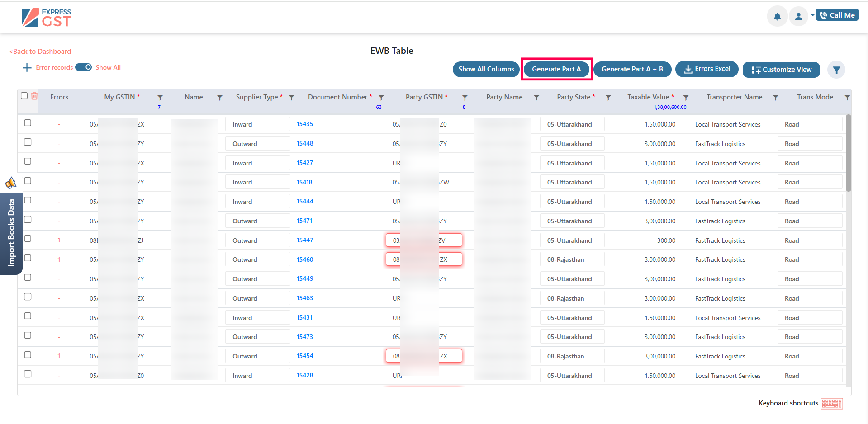Click the round filter icon button

(836, 70)
